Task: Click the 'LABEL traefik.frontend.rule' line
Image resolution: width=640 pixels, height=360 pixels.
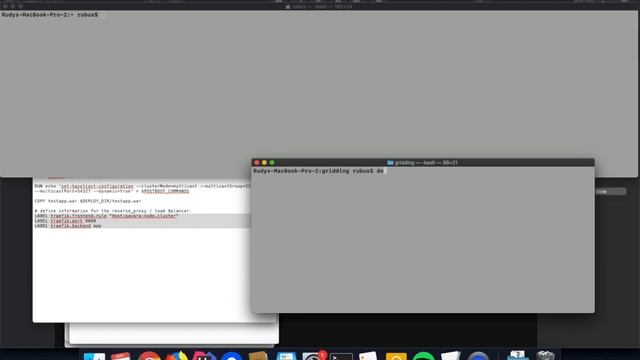Action: (x=106, y=216)
